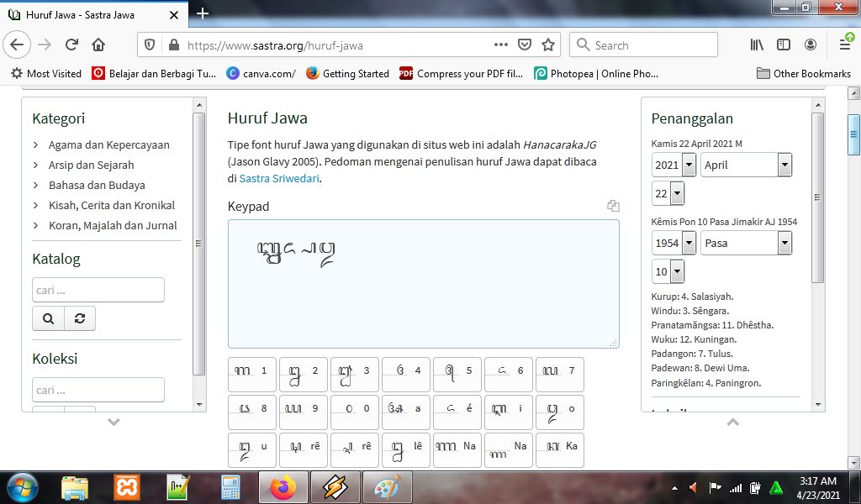Viewport: 861px width, 504px height.
Task: Click volume speaker tray icon
Action: tap(693, 487)
